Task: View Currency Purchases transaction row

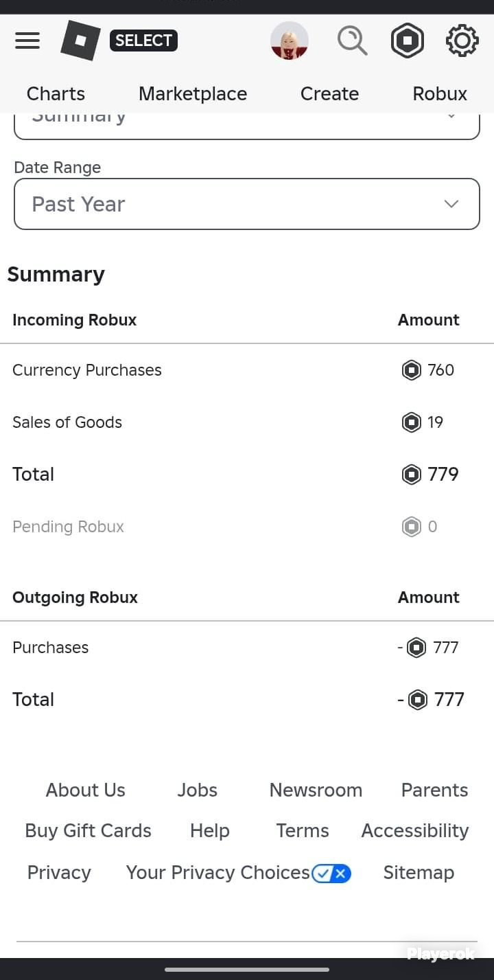Action: point(247,370)
